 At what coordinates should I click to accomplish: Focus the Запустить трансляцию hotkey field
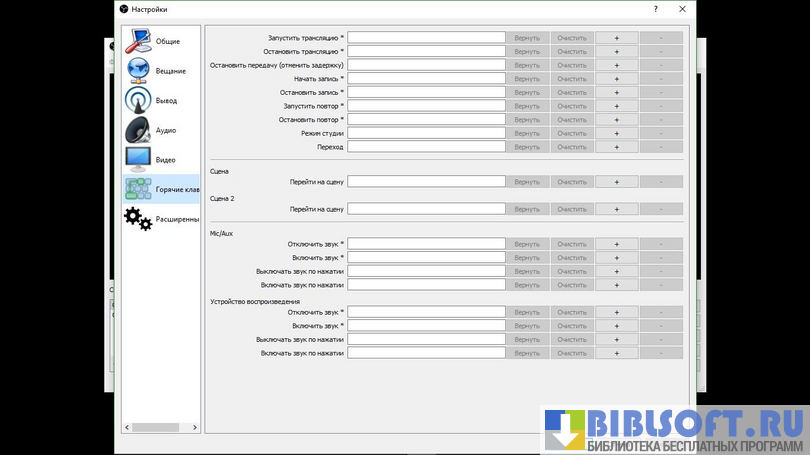(426, 38)
